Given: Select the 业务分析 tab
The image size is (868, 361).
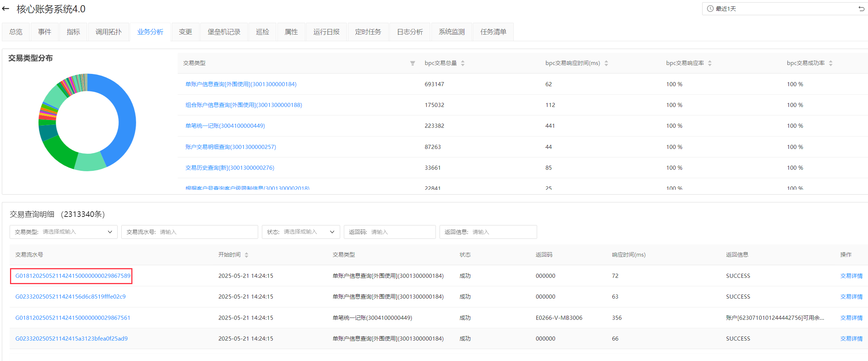Looking at the screenshot, I should [x=150, y=32].
